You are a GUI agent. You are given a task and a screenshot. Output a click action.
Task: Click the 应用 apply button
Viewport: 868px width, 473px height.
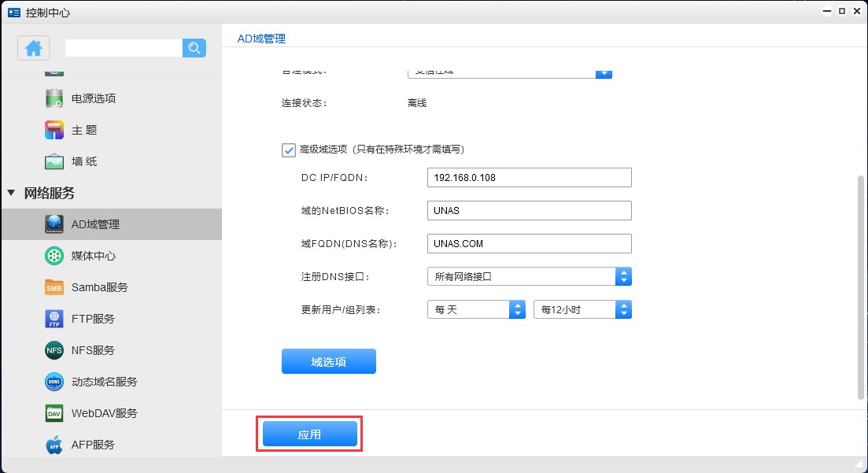click(309, 434)
